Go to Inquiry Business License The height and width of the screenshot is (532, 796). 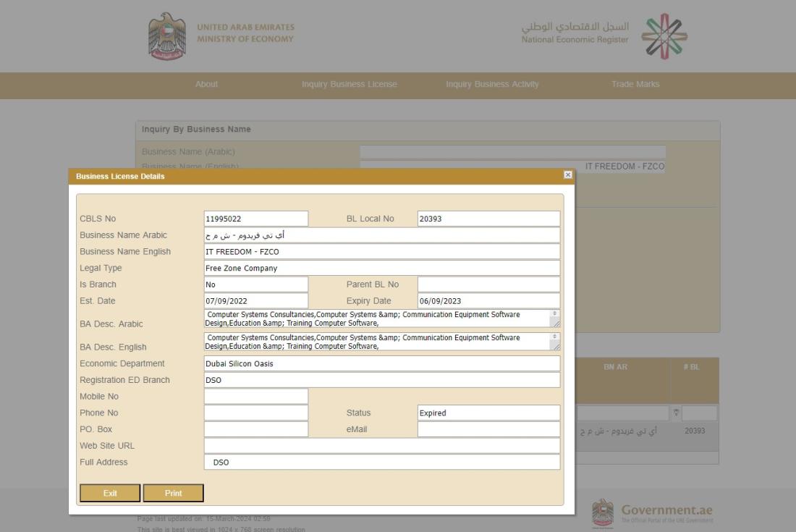(x=350, y=84)
